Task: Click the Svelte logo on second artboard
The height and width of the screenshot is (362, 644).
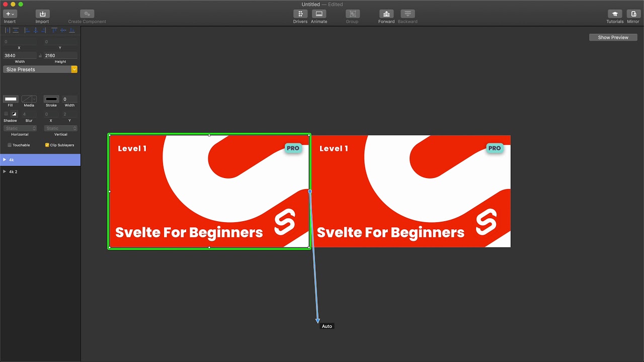Action: (x=487, y=222)
